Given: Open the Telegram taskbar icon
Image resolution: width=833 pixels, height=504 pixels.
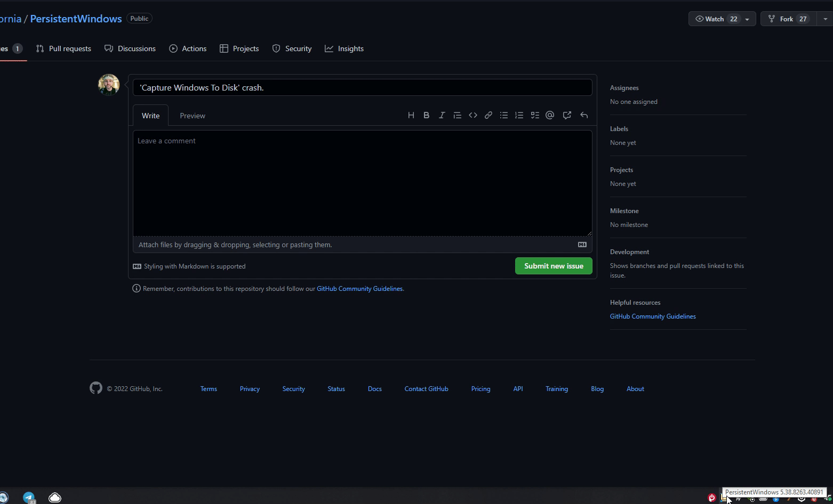Looking at the screenshot, I should pos(29,498).
